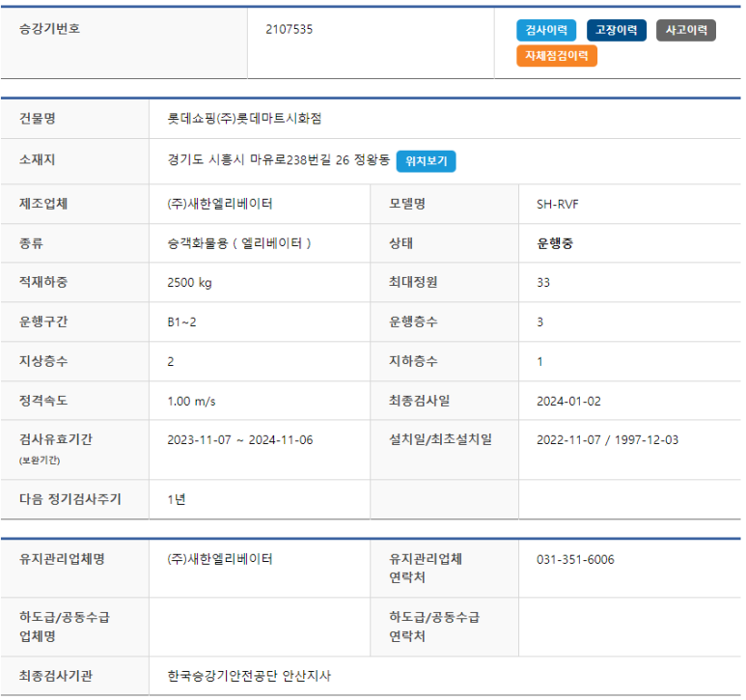
Task: Click the 적재하중 label
Action: (43, 282)
